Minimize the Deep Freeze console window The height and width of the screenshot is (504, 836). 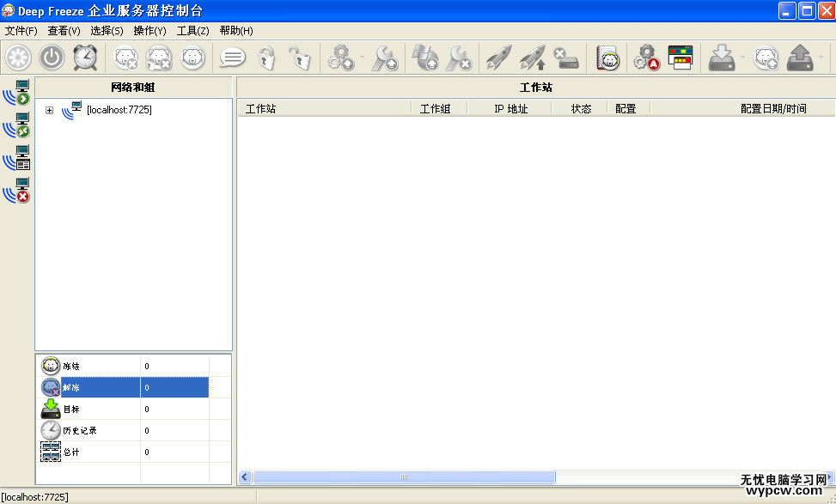[x=787, y=10]
